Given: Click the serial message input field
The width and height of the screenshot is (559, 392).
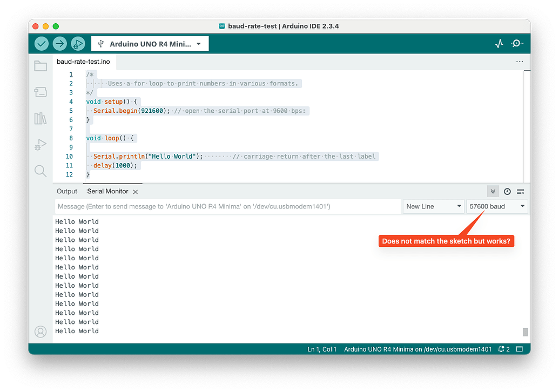Looking at the screenshot, I should coord(228,206).
